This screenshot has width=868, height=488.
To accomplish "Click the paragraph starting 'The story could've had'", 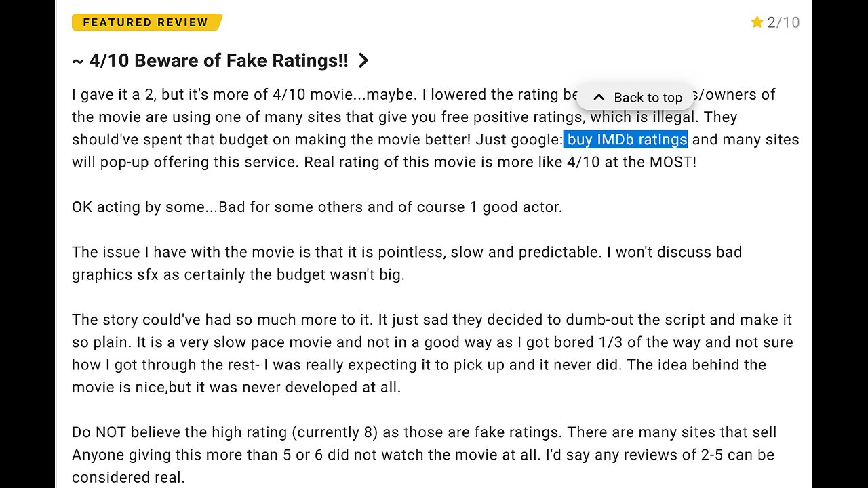I will (x=433, y=353).
